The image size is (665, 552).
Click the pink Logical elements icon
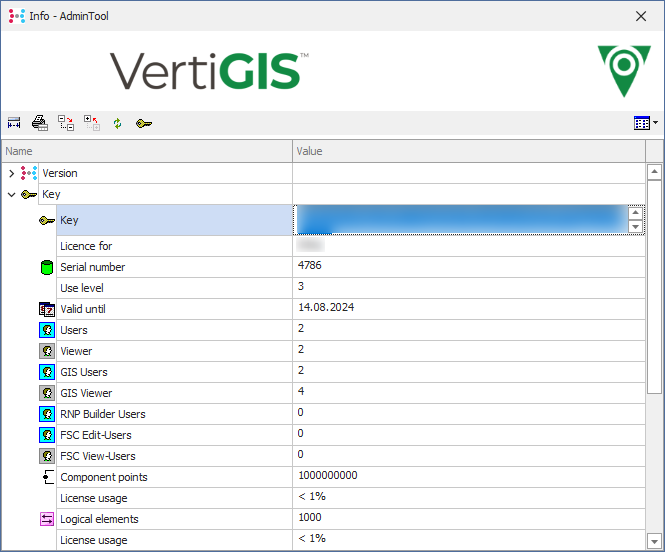(x=47, y=519)
